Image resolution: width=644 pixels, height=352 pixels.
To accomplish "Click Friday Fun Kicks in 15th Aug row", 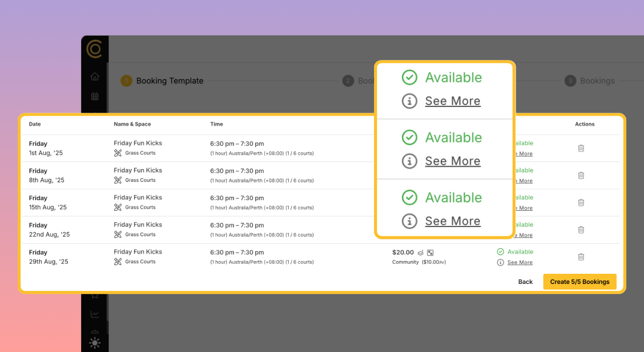I will [x=138, y=198].
